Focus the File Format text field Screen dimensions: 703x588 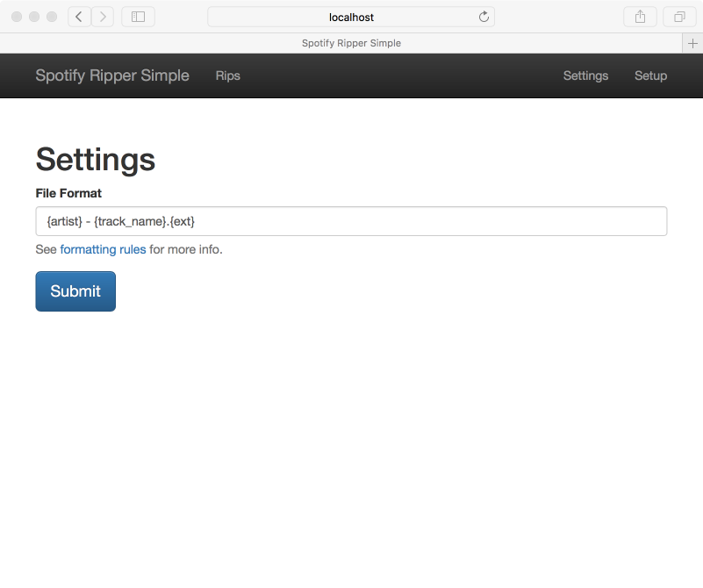point(351,221)
